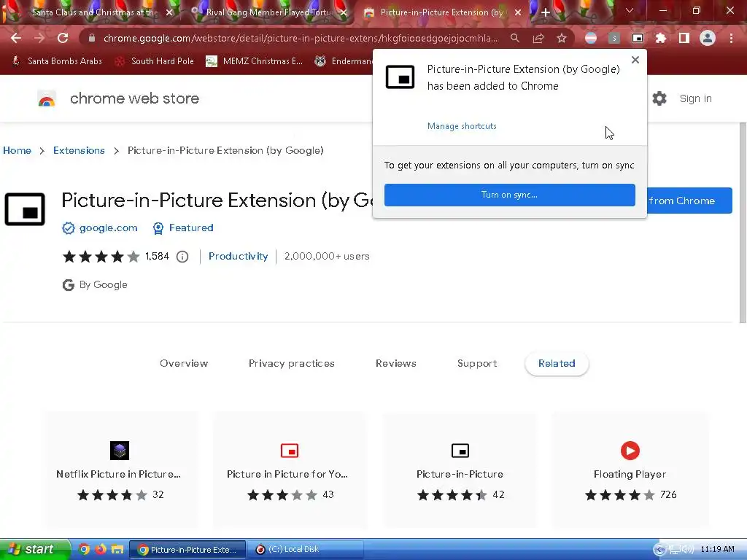Click the Remove from Chrome button

(x=689, y=201)
